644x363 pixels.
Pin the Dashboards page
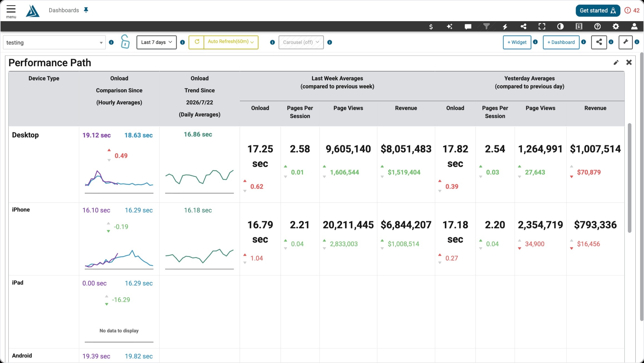pyautogui.click(x=86, y=10)
